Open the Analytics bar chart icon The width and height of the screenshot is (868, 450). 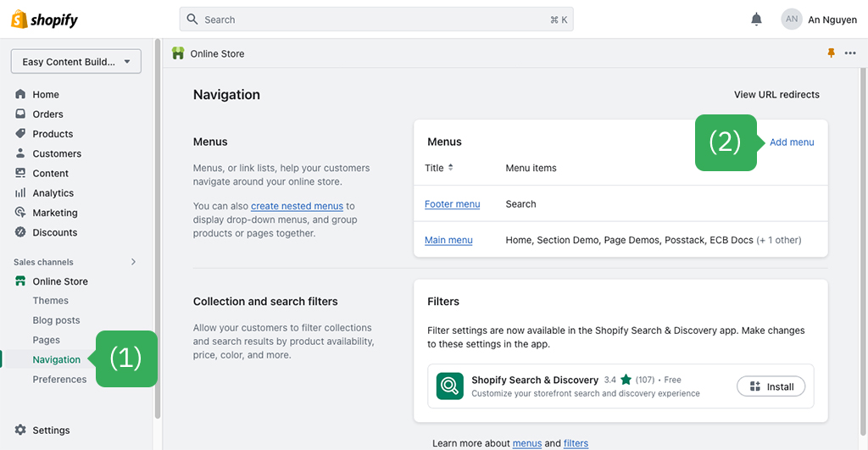(x=20, y=192)
